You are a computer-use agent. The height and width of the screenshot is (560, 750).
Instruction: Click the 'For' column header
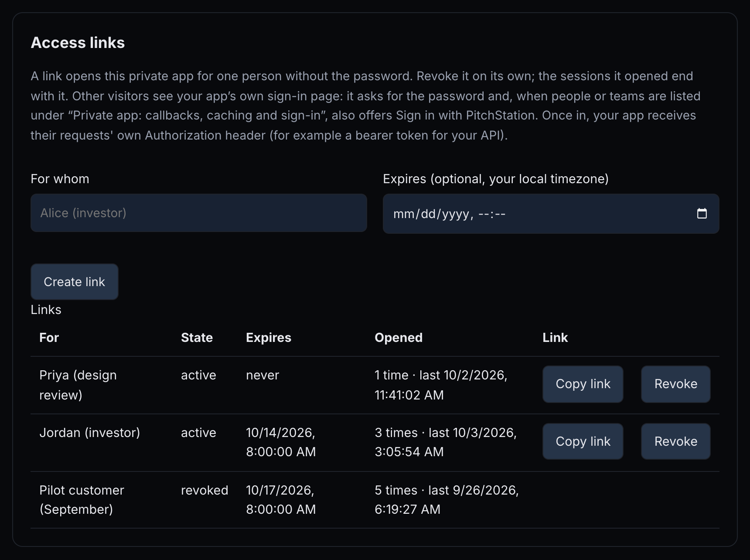tap(49, 338)
